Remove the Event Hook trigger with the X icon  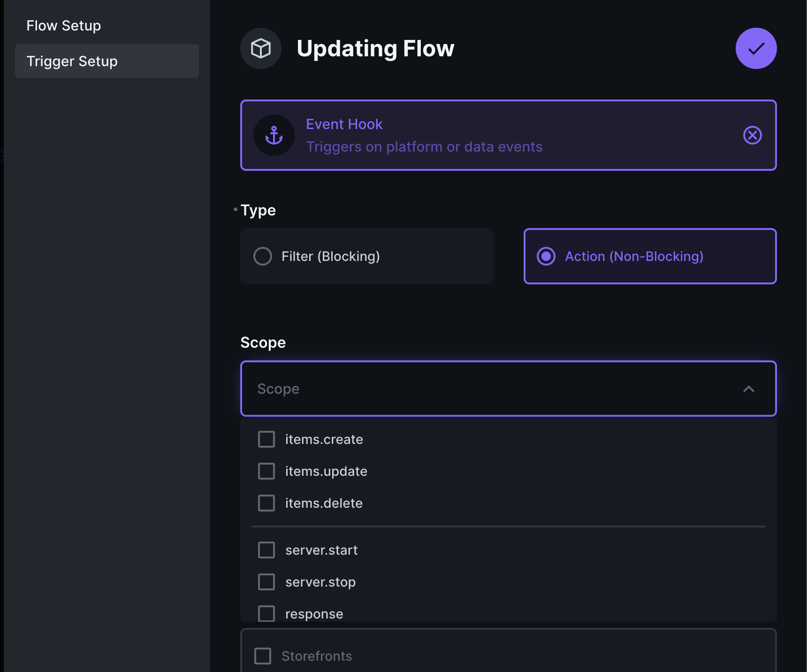(x=753, y=135)
